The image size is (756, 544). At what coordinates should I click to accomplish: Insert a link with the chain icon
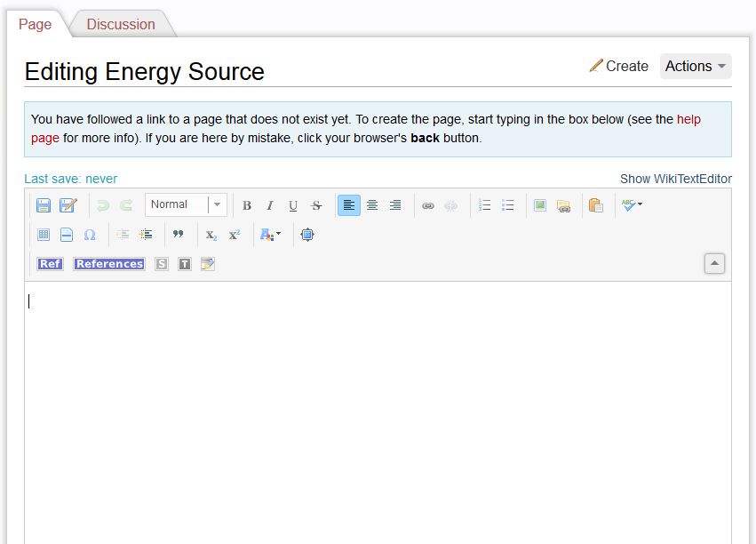tap(428, 205)
